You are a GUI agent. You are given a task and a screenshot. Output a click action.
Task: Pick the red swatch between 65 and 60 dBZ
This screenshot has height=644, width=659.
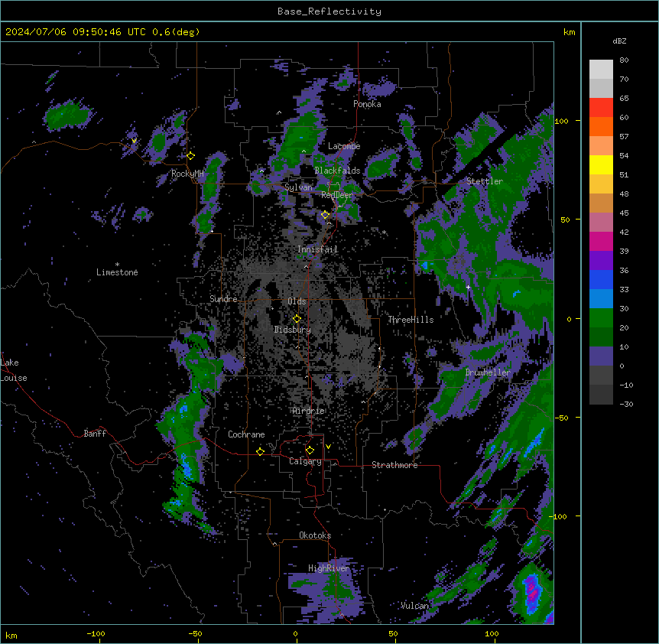601,108
